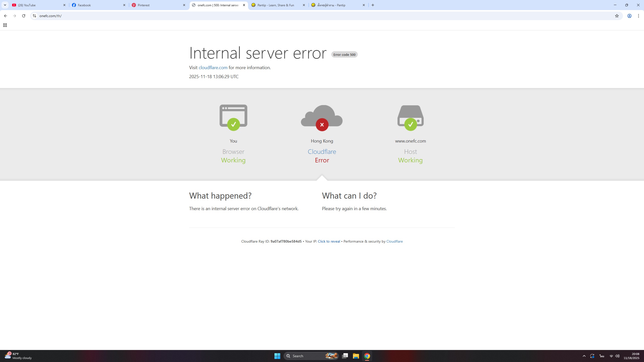Open a new tab with plus button
Image resolution: width=644 pixels, height=362 pixels.
(x=373, y=5)
